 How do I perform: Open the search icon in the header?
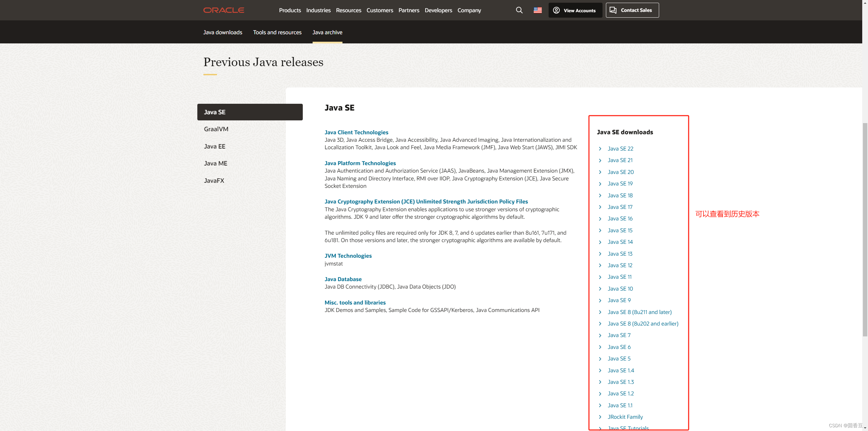pos(519,10)
